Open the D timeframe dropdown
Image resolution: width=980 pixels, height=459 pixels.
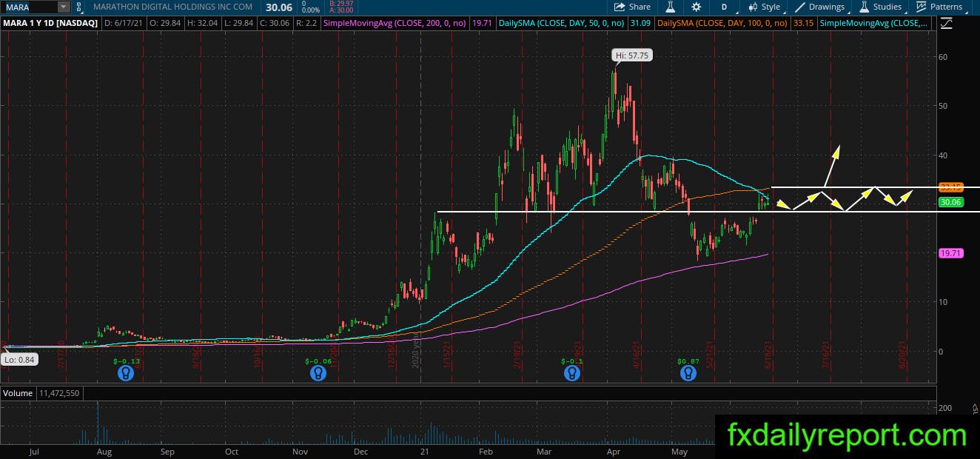725,7
